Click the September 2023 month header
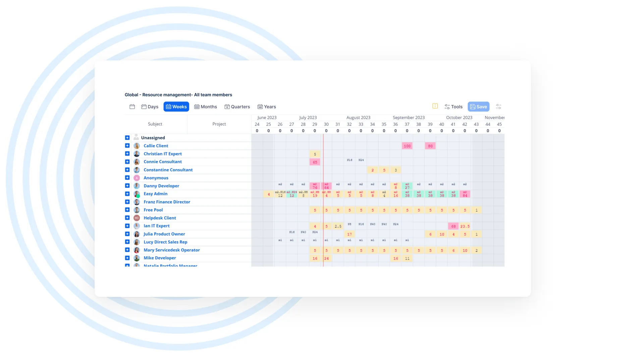 click(409, 118)
